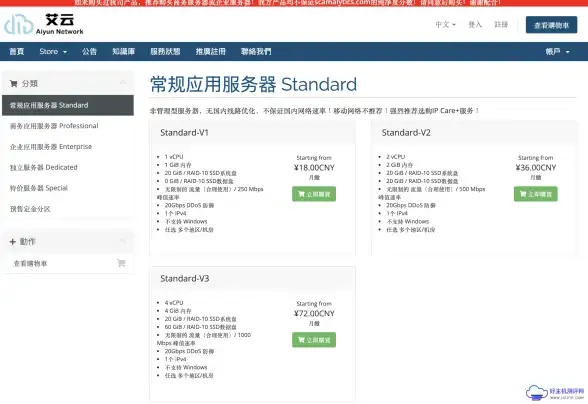Click the 註冊 register link
Viewport: 588px width, 404px height.
pyautogui.click(x=501, y=25)
